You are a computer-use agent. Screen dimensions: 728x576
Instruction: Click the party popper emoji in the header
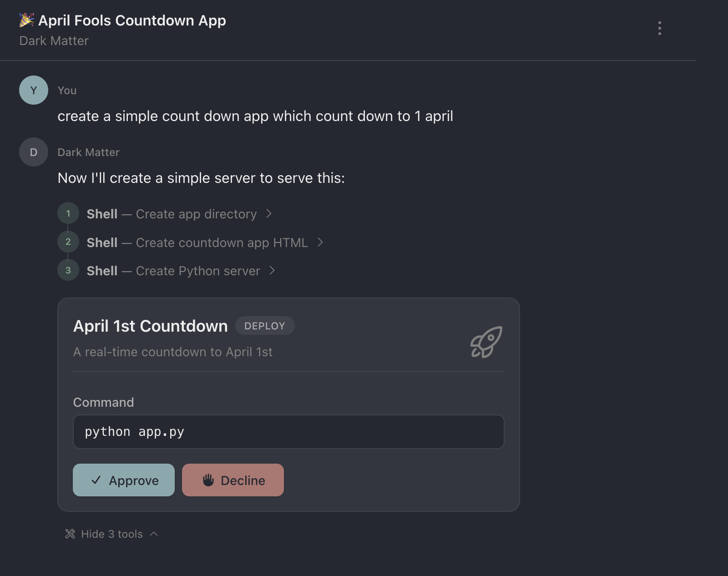[x=26, y=20]
